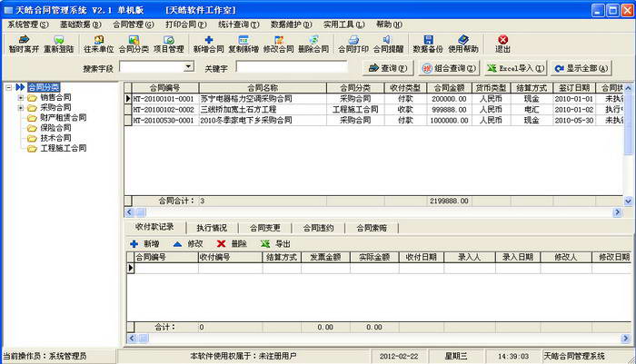Image resolution: width=636 pixels, height=364 pixels.
Task: Expand the 销售合同 tree node
Action: (x=20, y=98)
